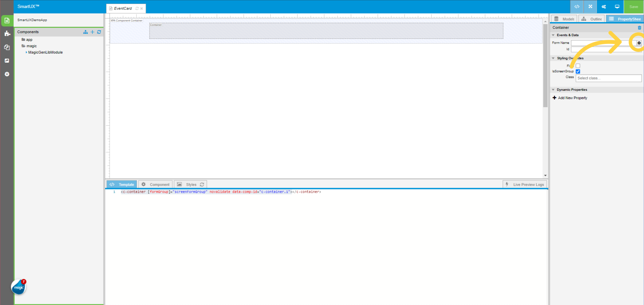644x305 pixels.
Task: Open the Styles tab
Action: (x=190, y=184)
